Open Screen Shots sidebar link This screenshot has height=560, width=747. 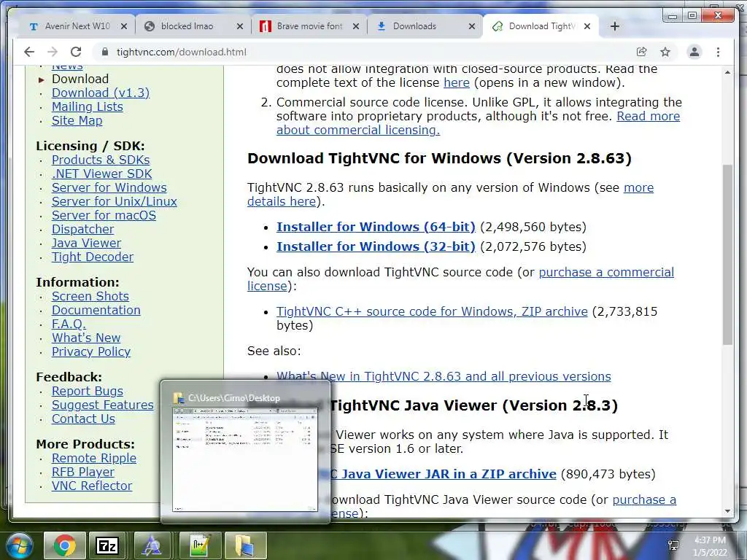coord(90,296)
